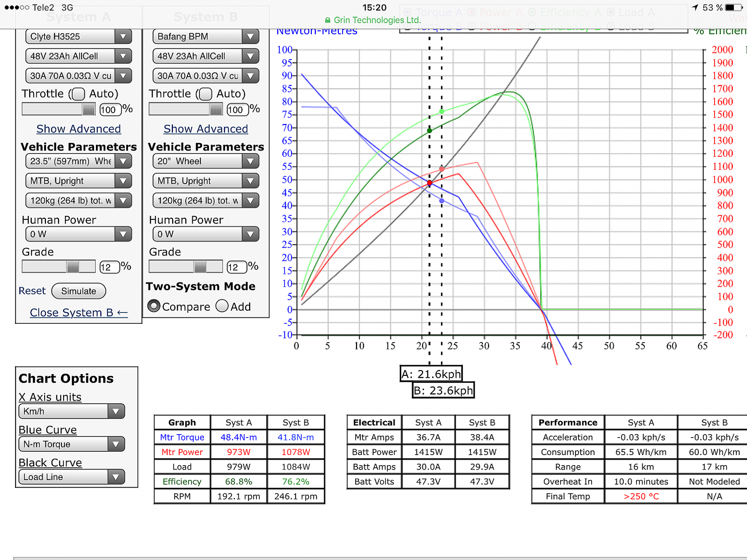Expand the X Axis units Km/h dropdown
Image resolution: width=747 pixels, height=560 pixels.
coord(71,411)
